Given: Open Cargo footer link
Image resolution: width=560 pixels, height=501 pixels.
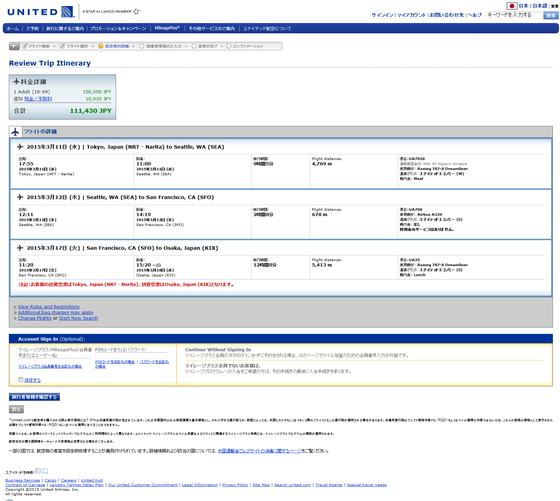Looking at the screenshot, I should click(51, 480).
